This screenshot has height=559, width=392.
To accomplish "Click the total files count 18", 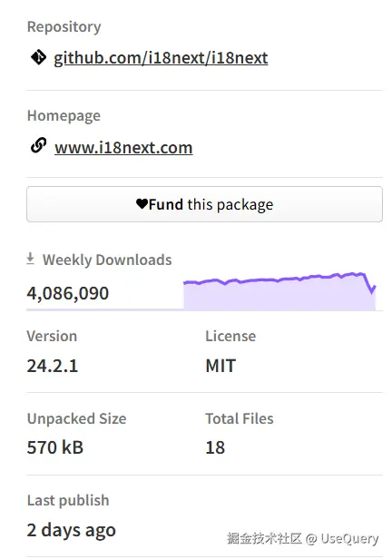I will 215,447.
